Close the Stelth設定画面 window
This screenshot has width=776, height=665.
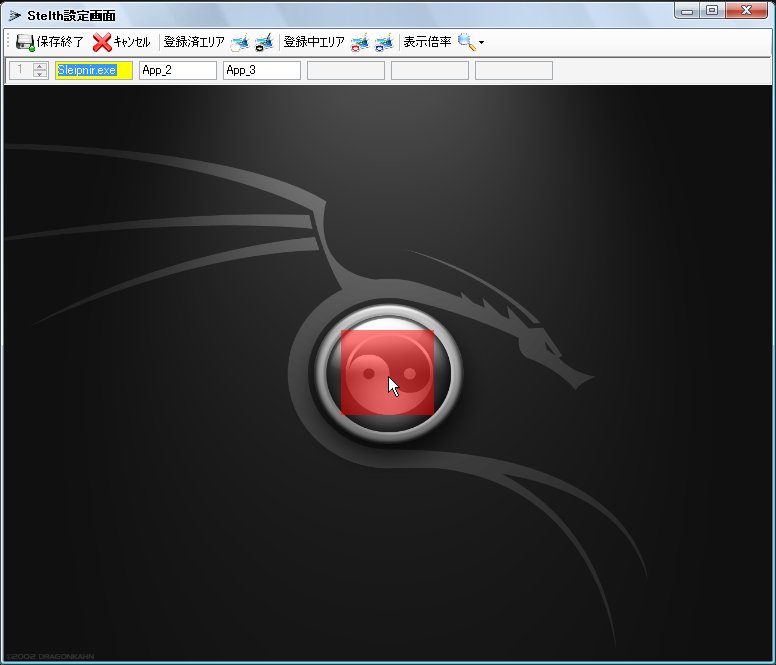pyautogui.click(x=747, y=10)
